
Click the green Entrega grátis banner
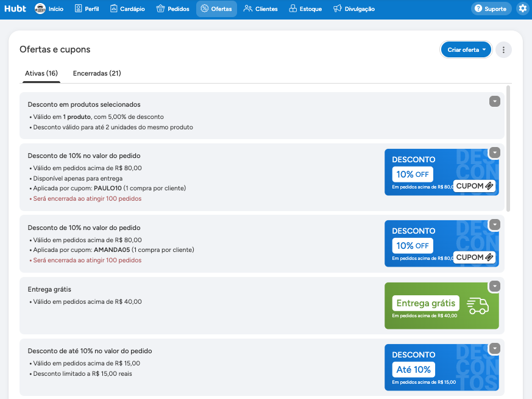(442, 306)
